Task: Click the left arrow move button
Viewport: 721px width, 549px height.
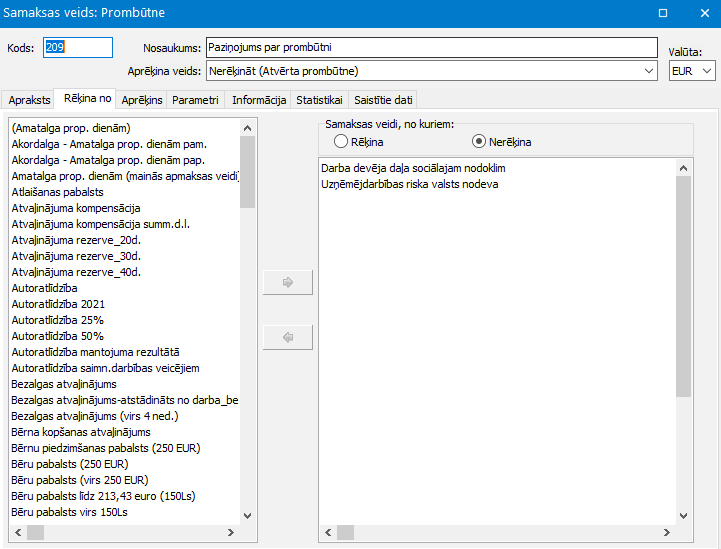Action: click(288, 337)
